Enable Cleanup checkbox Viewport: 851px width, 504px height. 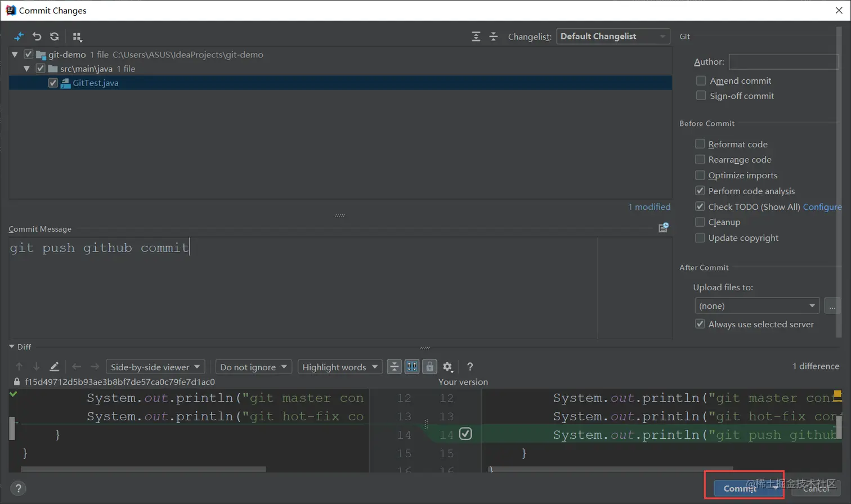700,222
